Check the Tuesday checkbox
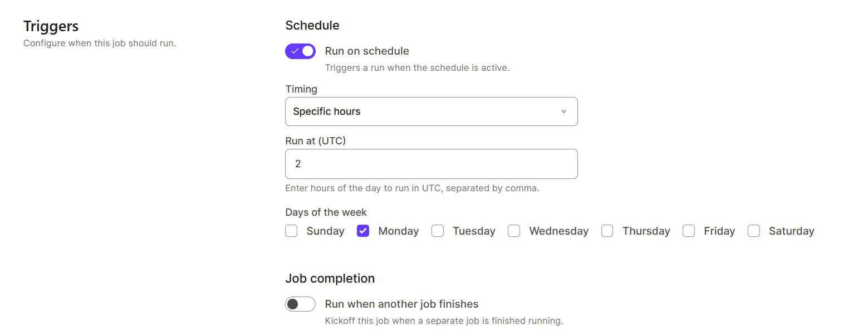The width and height of the screenshot is (868, 335). pyautogui.click(x=438, y=230)
